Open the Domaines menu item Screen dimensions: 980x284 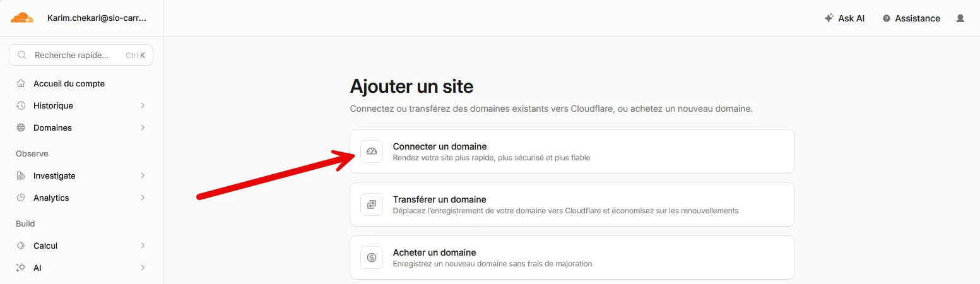click(81, 127)
